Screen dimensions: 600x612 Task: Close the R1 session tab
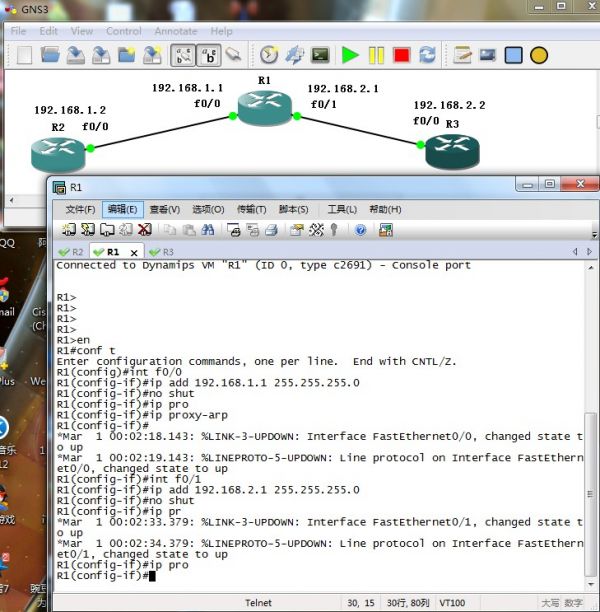pos(134,253)
